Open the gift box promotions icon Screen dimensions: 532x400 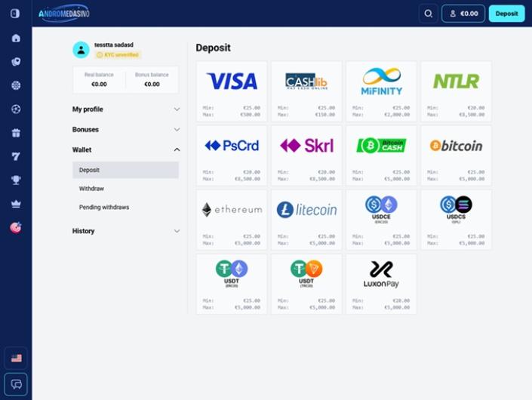(x=16, y=133)
